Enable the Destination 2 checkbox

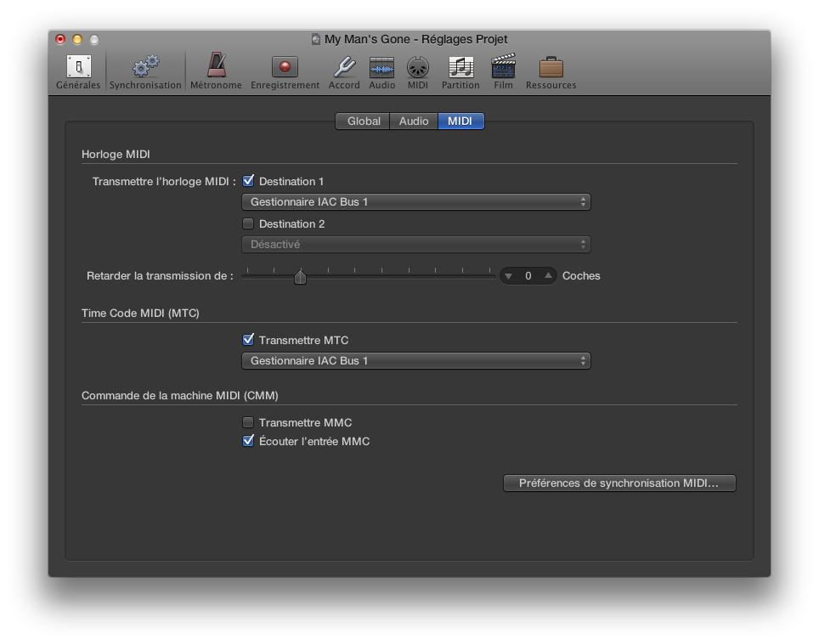[x=248, y=223]
